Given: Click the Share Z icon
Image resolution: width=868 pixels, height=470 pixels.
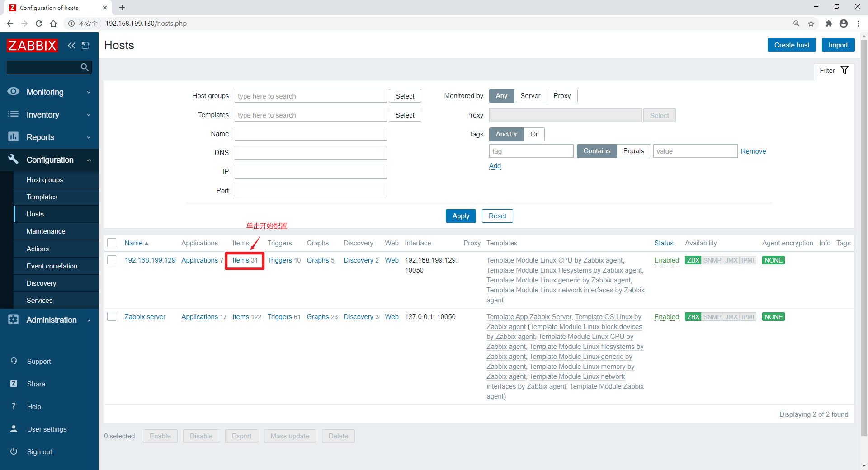Looking at the screenshot, I should coord(14,384).
